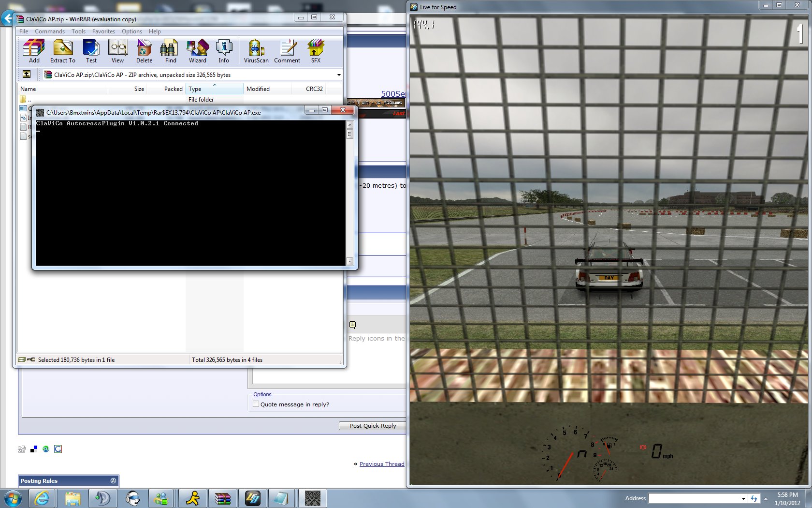812x508 pixels.
Task: Click the 500Se user link
Action: coord(393,94)
